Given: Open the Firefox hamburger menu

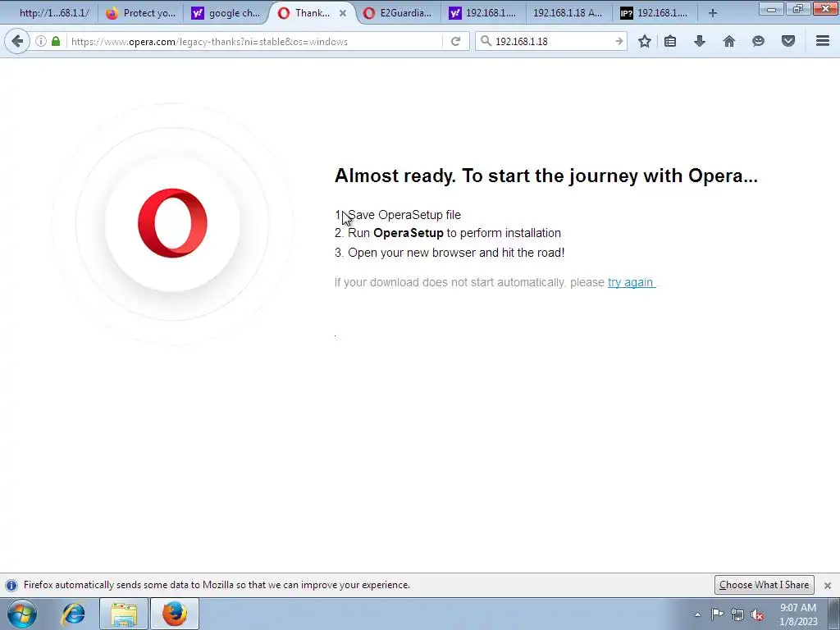Looking at the screenshot, I should [x=822, y=41].
